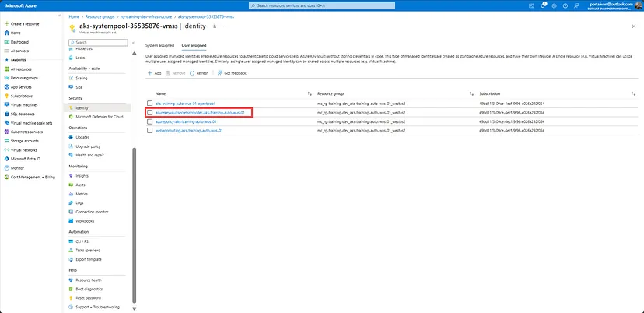
Task: Click the resource menu scroll down arrow
Action: pos(134,308)
